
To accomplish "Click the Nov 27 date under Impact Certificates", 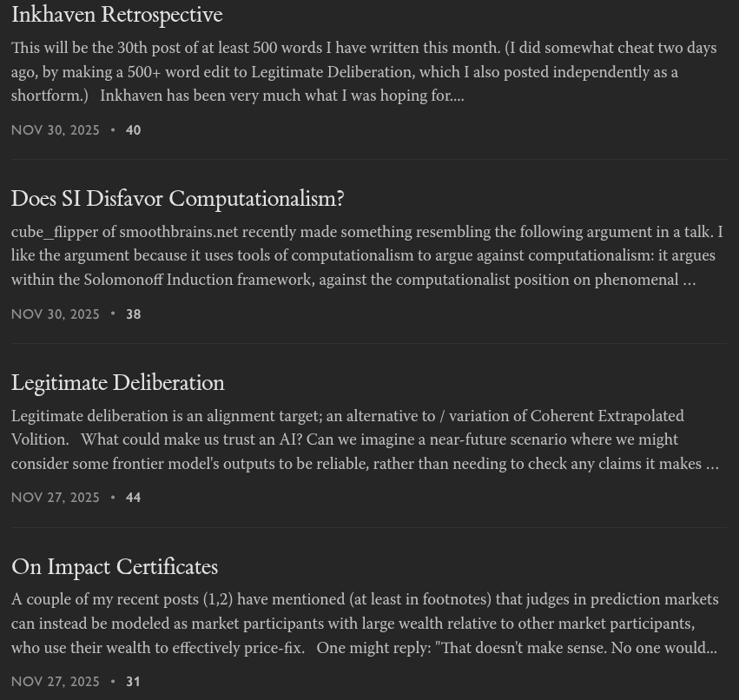I will pos(55,681).
